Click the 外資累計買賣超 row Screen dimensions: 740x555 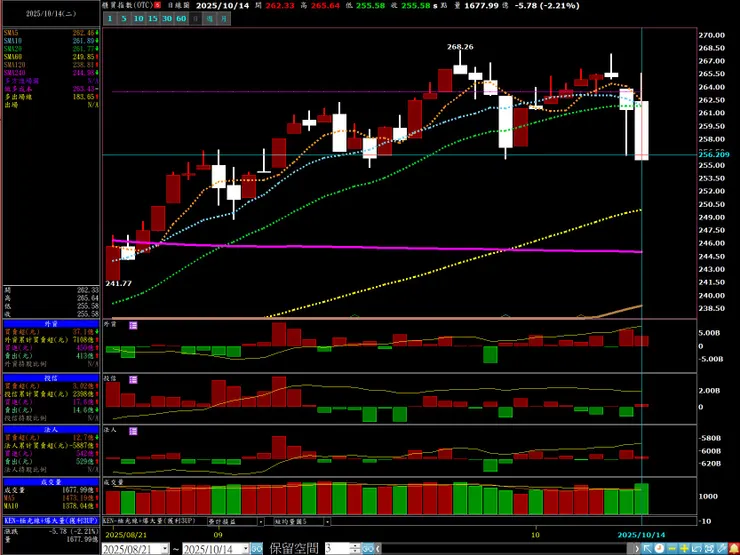(x=51, y=340)
